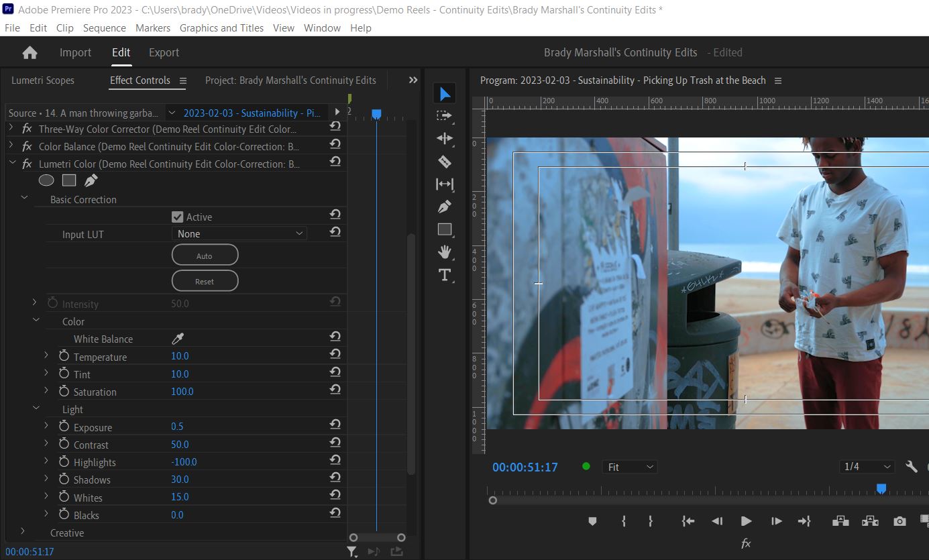Select the Slip tool
The height and width of the screenshot is (560, 929).
pos(444,184)
